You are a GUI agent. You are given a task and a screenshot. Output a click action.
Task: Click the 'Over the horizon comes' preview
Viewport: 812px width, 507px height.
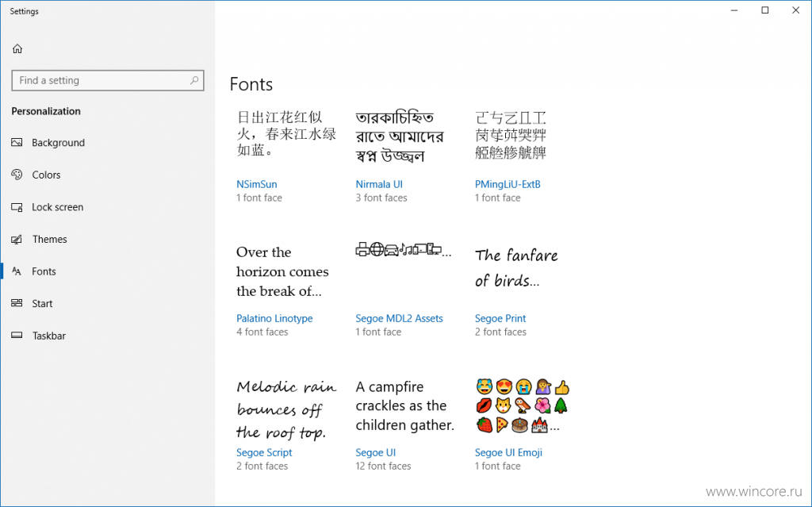(x=282, y=271)
